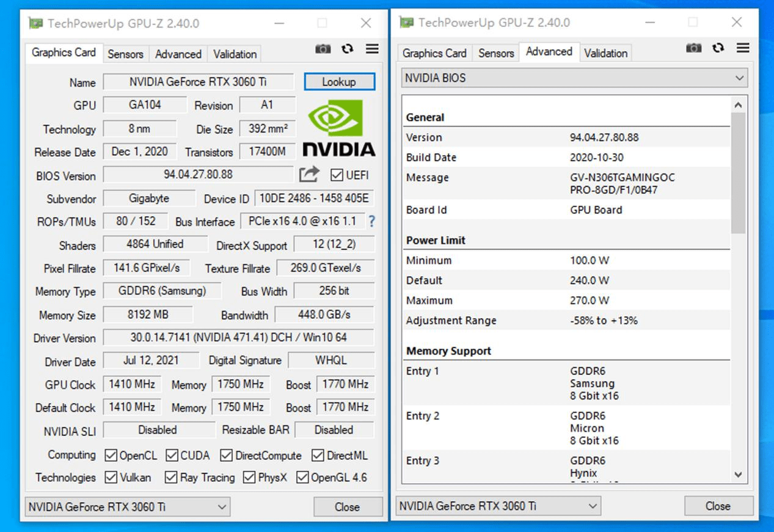Screen dimensions: 774x532
Task: Click the BIOS export share icon
Action: pyautogui.click(x=310, y=175)
